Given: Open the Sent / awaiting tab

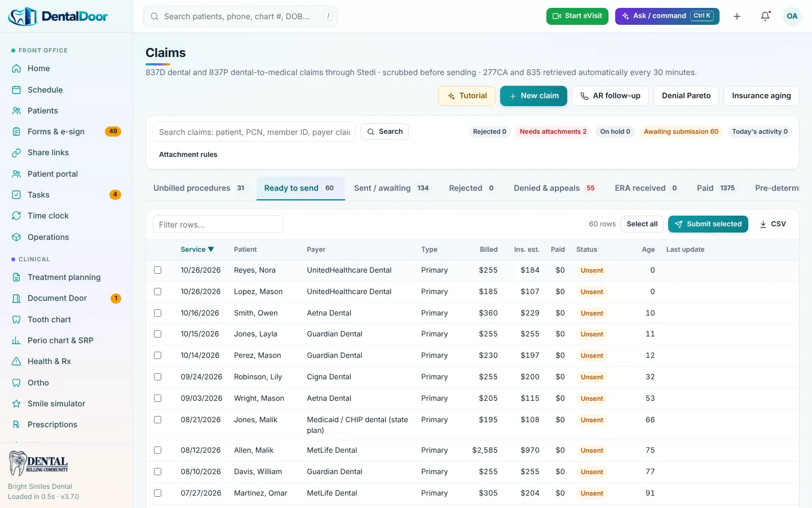Looking at the screenshot, I should coord(391,189).
